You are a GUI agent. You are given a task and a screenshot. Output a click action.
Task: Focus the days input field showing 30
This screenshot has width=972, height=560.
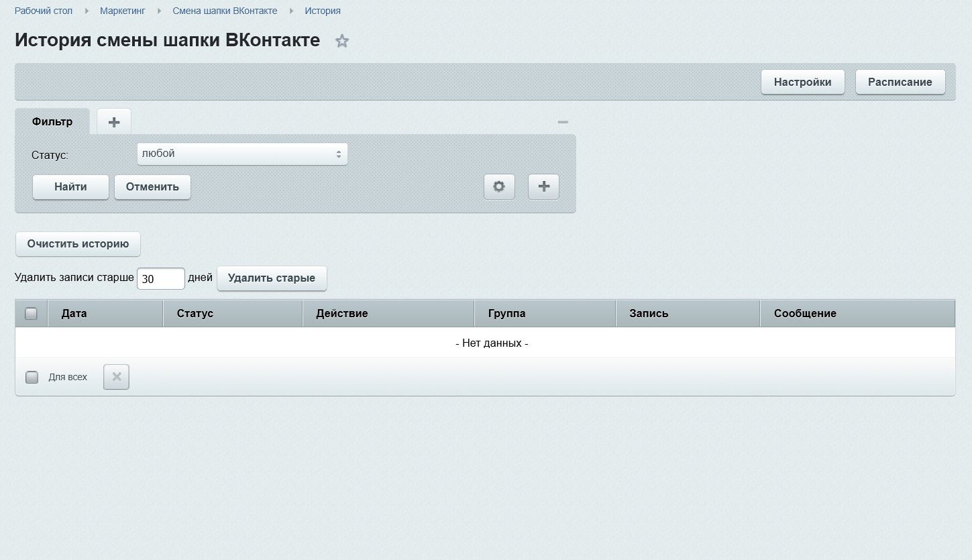point(161,278)
